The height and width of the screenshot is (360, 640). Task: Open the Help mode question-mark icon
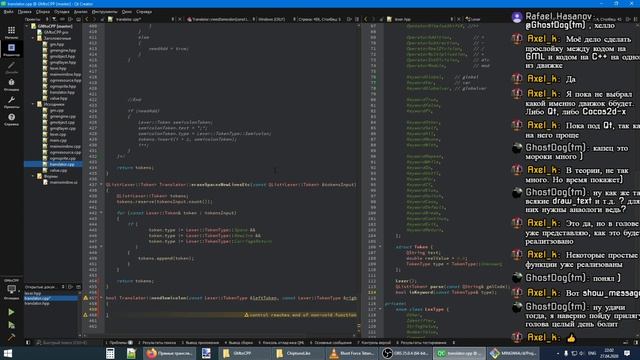click(x=11, y=117)
